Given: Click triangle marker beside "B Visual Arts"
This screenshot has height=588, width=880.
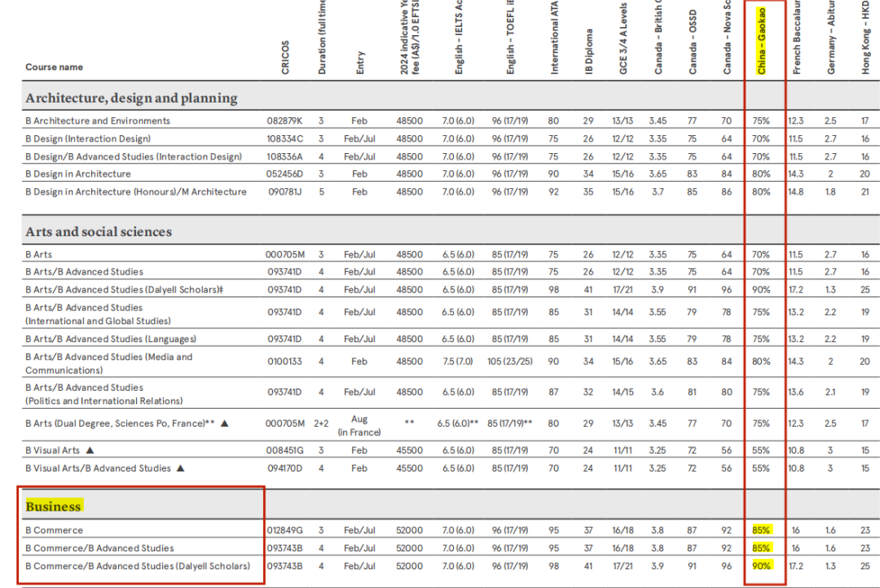Looking at the screenshot, I should pos(90,450).
